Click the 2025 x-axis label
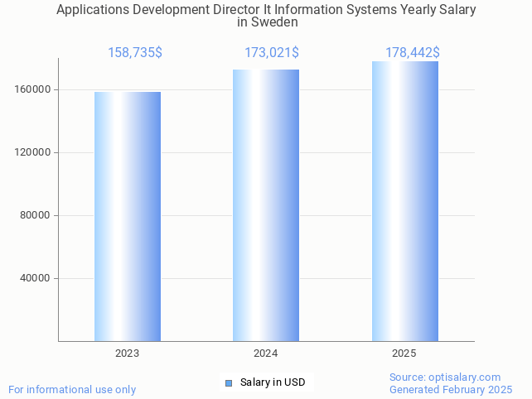532x399 pixels. pos(404,353)
